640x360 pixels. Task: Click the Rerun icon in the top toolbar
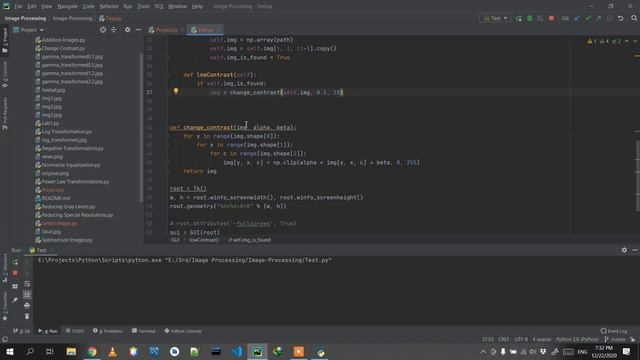518,18
